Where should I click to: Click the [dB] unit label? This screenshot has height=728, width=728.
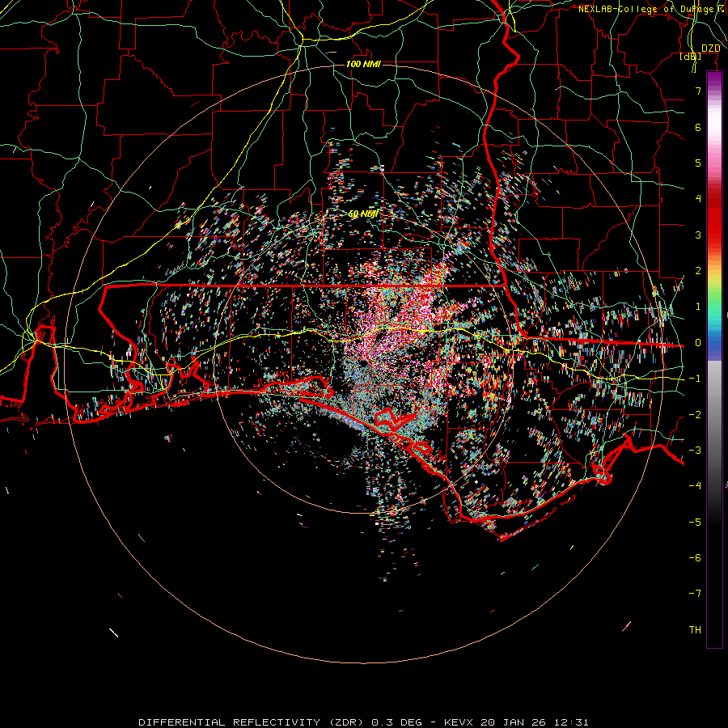coord(691,56)
